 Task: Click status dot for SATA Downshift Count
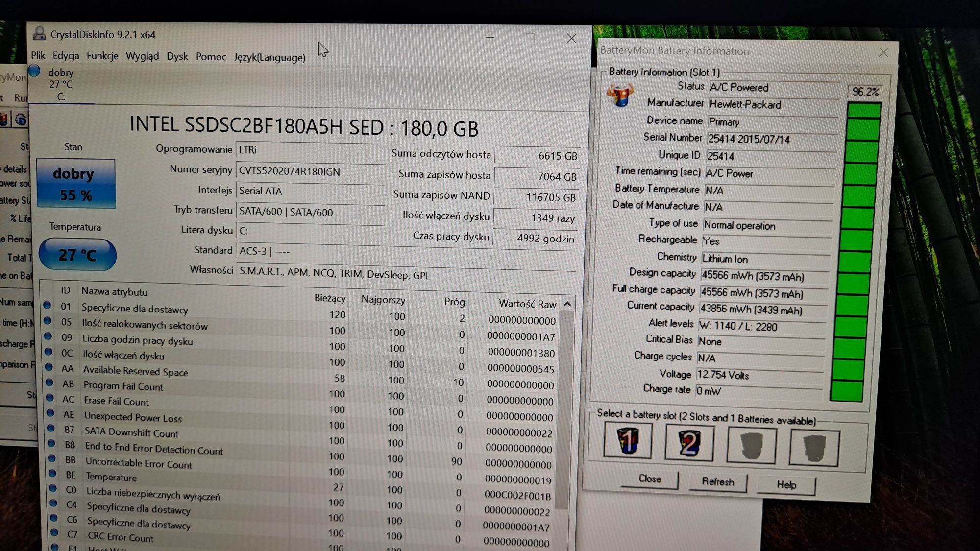coord(51,428)
